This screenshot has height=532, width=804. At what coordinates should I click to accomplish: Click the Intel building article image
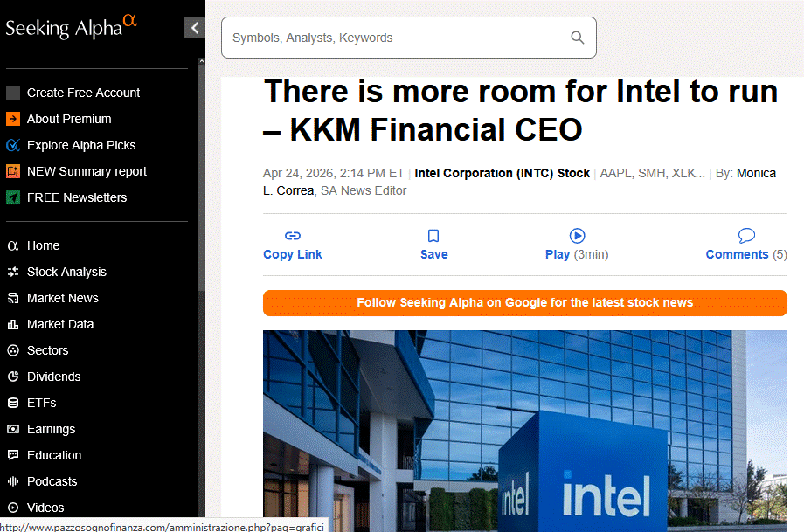tap(524, 428)
